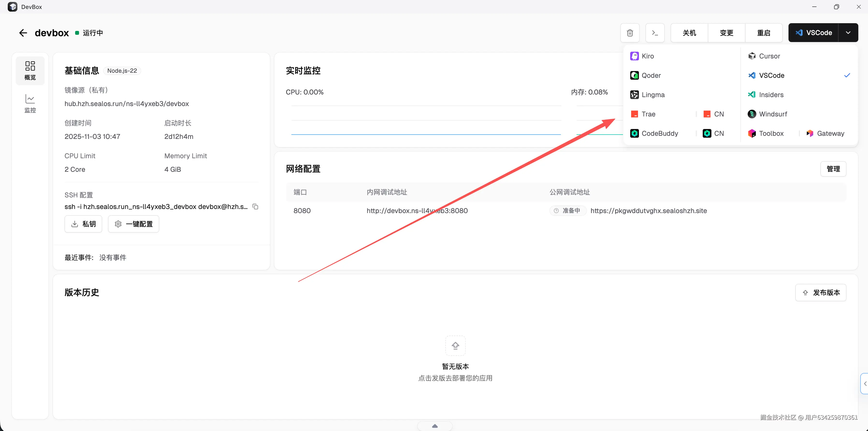The height and width of the screenshot is (431, 868).
Task: Open the 监控 sidebar section
Action: [x=30, y=103]
